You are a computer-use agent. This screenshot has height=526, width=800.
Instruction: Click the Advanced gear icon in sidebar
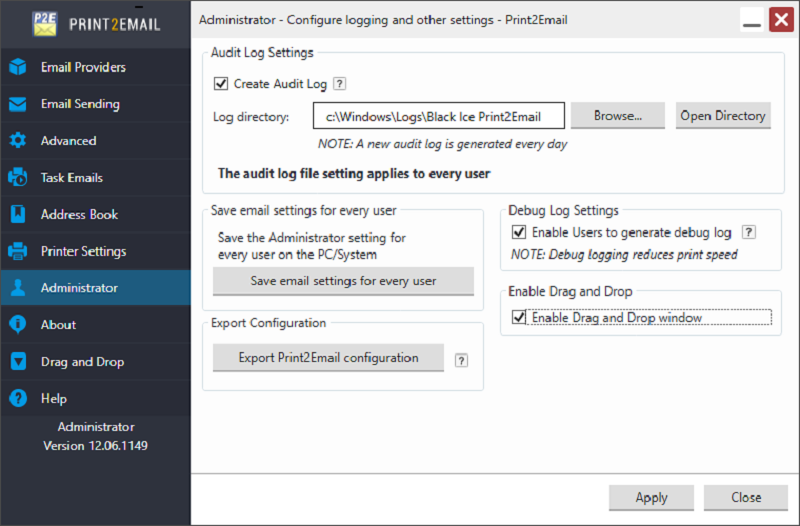[x=18, y=141]
